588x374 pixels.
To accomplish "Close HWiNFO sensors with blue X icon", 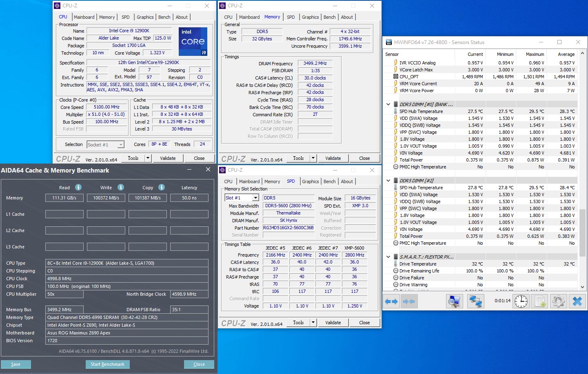I will click(x=577, y=301).
